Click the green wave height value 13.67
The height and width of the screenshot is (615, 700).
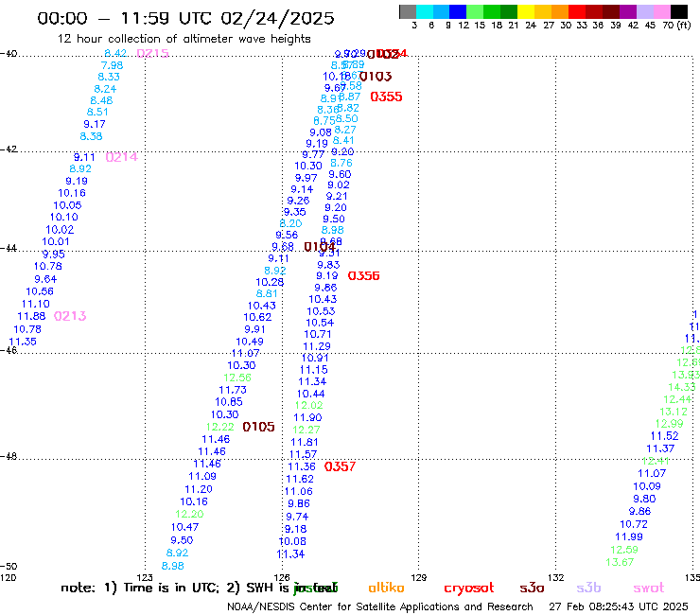point(620,562)
